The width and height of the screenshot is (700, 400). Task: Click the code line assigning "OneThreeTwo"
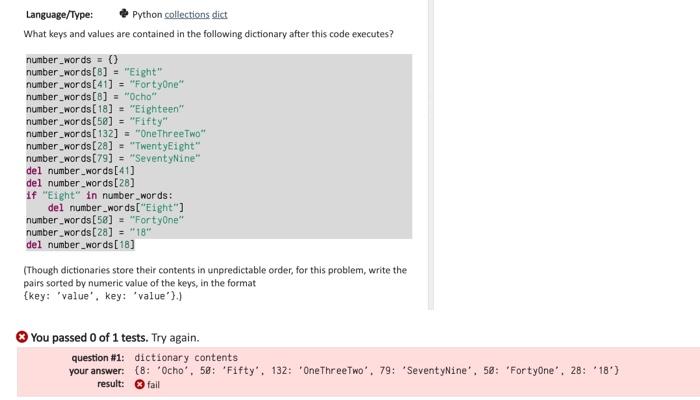[x=116, y=134]
